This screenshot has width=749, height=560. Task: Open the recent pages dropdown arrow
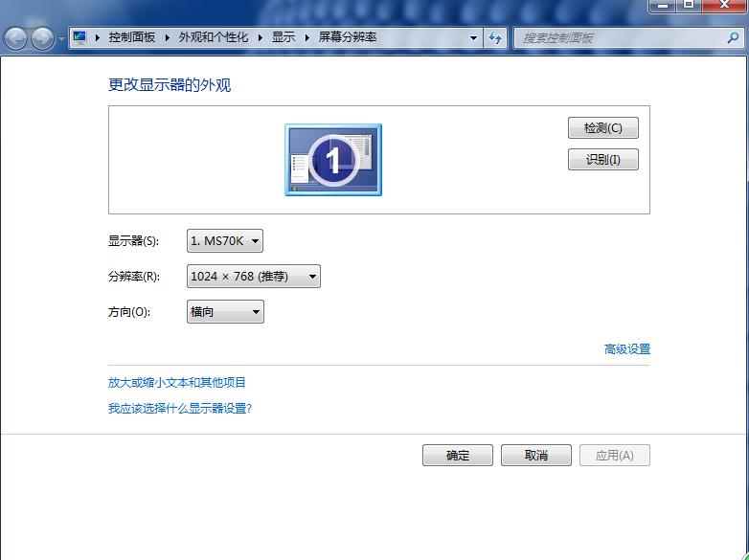point(61,38)
